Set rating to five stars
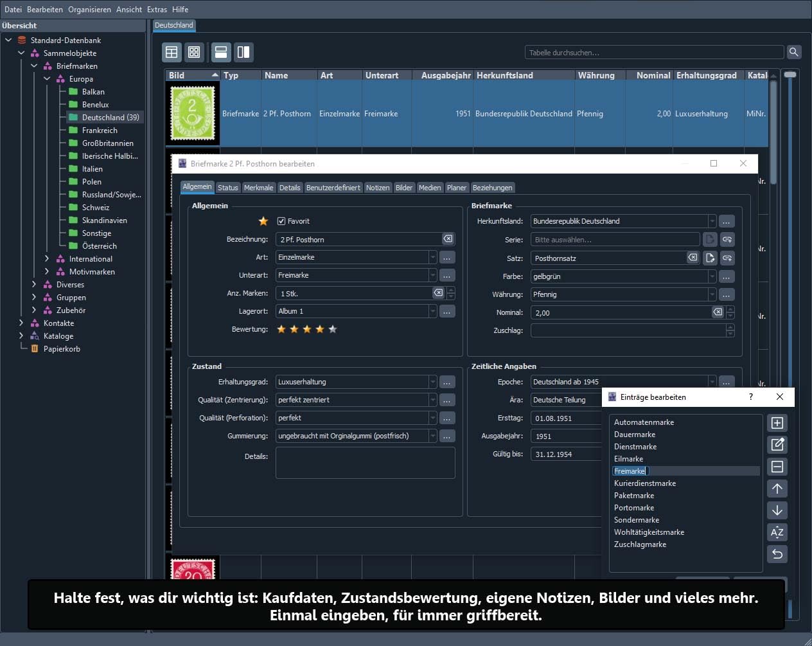Screen dimensions: 812x646 point(333,329)
